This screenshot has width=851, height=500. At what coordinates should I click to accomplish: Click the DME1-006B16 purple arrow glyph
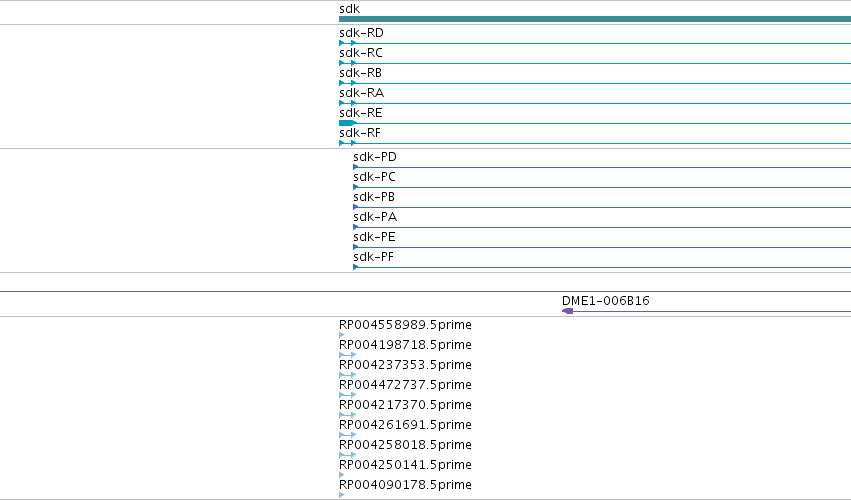pyautogui.click(x=568, y=311)
